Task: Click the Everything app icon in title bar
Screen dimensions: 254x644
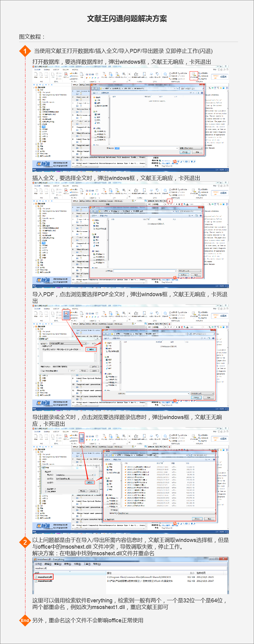Action: (x=35, y=559)
